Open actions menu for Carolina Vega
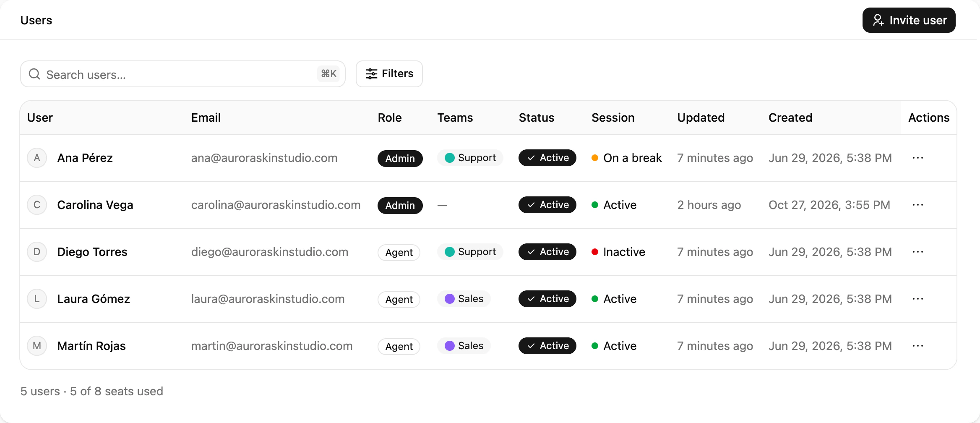Screen dimensions: 980x423 917,205
